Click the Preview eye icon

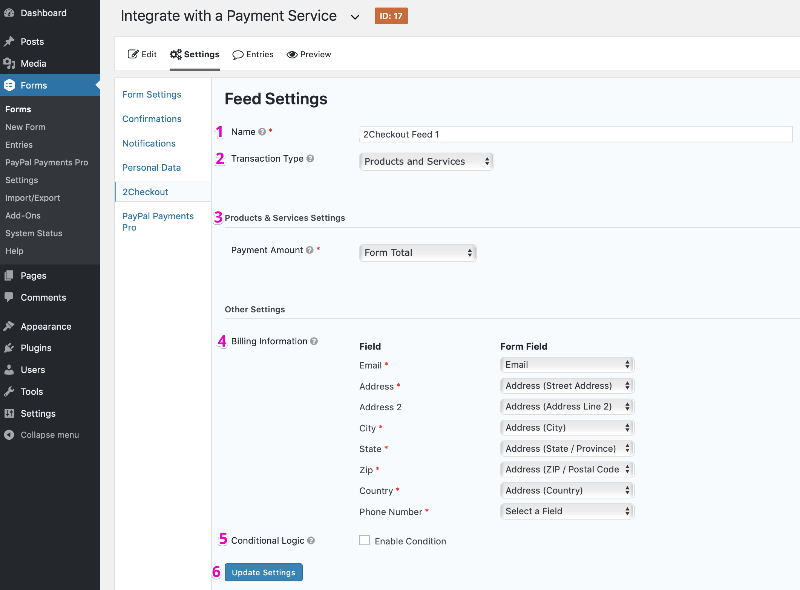(290, 54)
